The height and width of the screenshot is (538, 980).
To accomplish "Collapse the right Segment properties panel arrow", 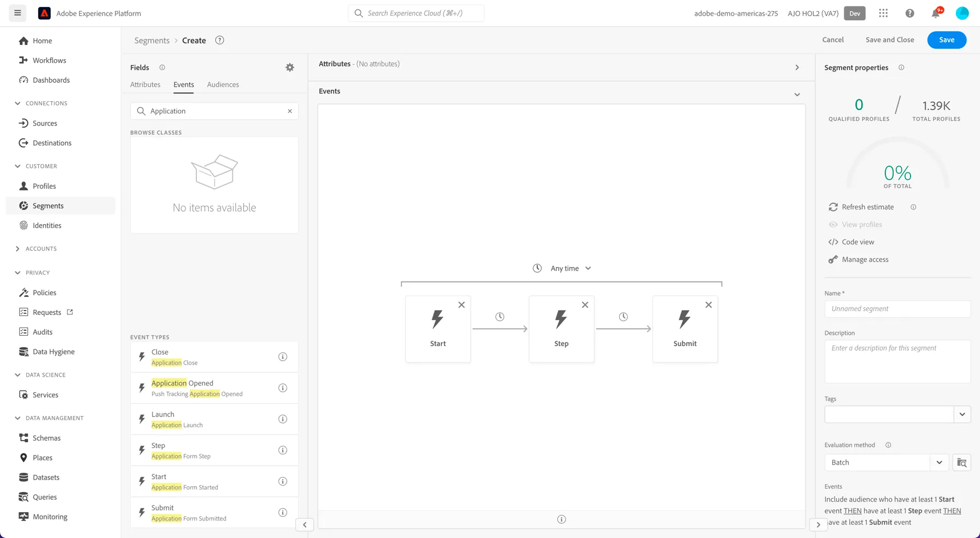I will pyautogui.click(x=818, y=524).
